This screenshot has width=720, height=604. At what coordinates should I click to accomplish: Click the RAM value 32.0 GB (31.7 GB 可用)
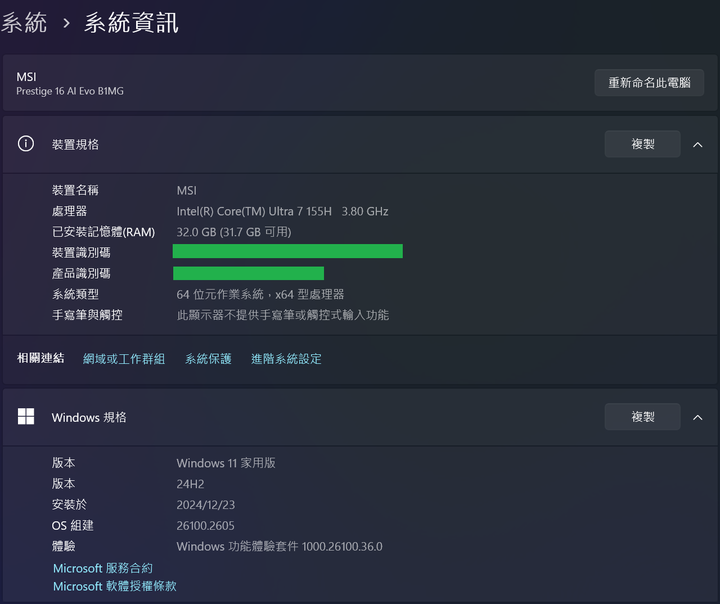click(x=234, y=232)
